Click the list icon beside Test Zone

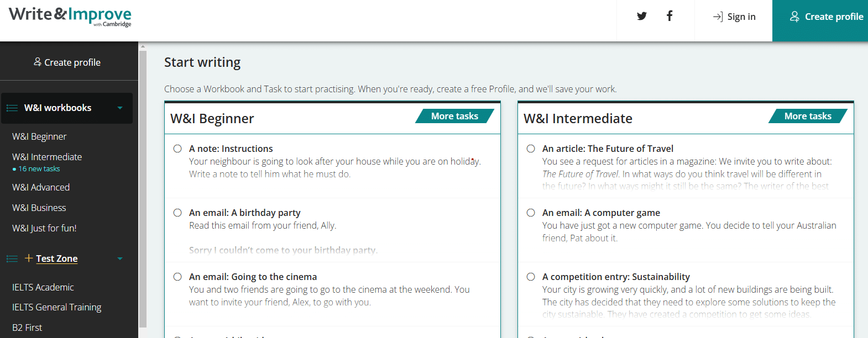[x=12, y=258]
